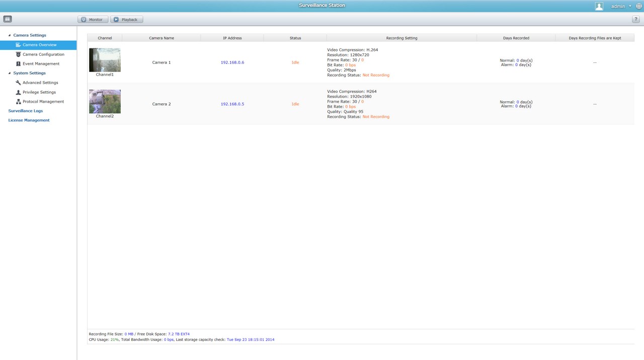
Task: Open License Management page
Action: (x=29, y=120)
